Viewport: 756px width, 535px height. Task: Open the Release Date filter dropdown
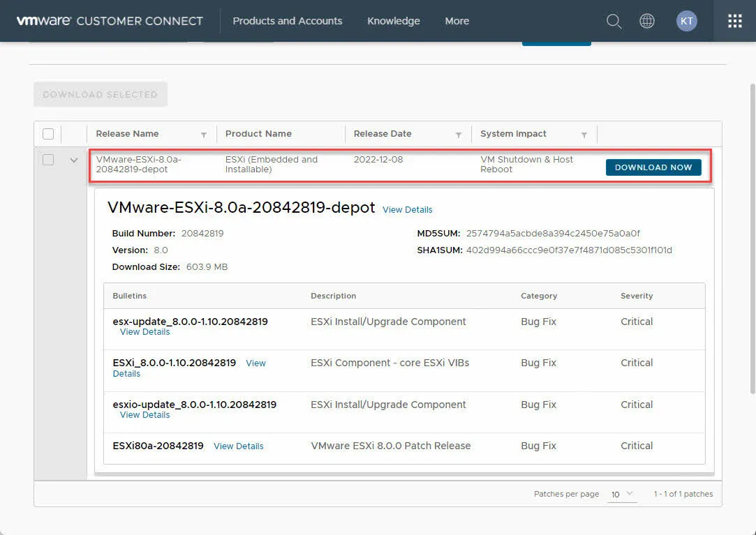tap(459, 134)
